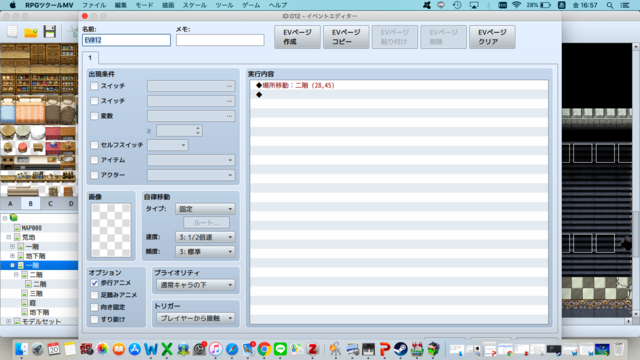
Task: Open the Notification Center icon
Action: pyautogui.click(x=625, y=5)
